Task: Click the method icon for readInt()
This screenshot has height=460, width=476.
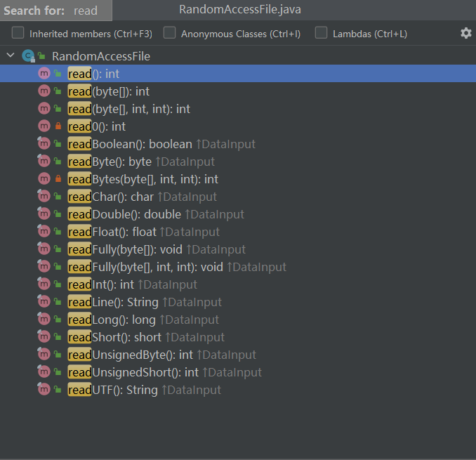Action: (44, 284)
